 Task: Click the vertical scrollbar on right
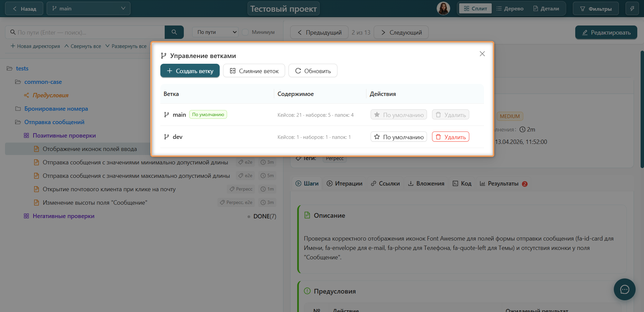pos(642,109)
